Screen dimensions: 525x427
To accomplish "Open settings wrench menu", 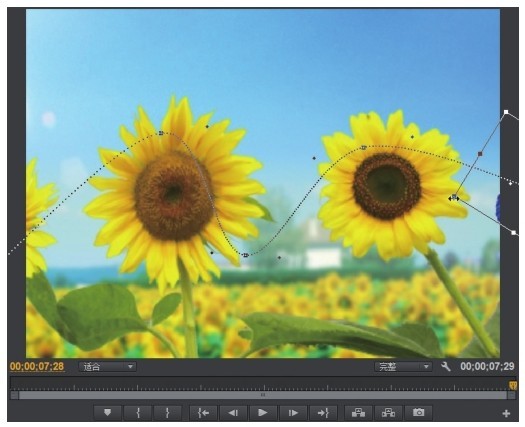I will coord(446,366).
